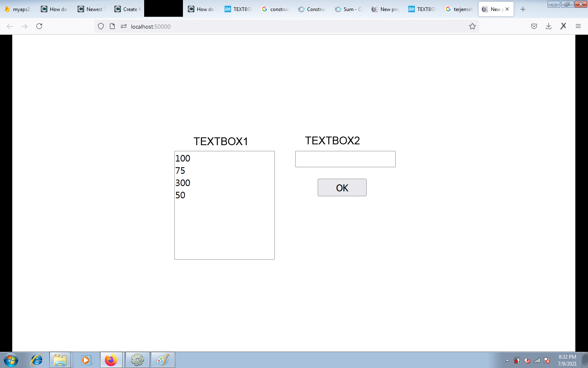
Task: Open Windows Media Player from taskbar
Action: pos(86,360)
